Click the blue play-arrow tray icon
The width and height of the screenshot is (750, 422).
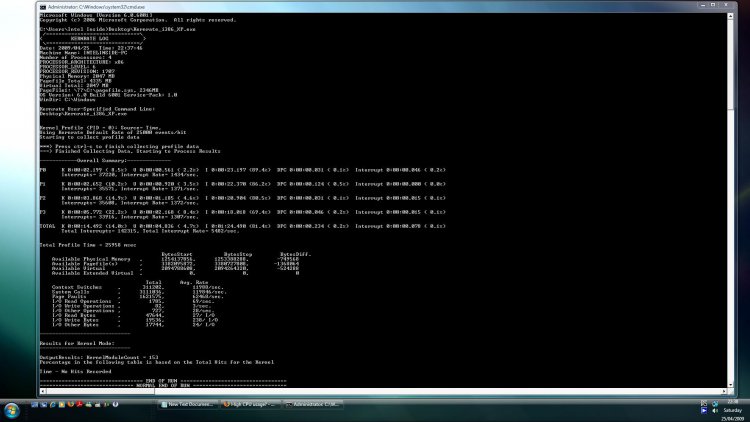pyautogui.click(x=704, y=411)
